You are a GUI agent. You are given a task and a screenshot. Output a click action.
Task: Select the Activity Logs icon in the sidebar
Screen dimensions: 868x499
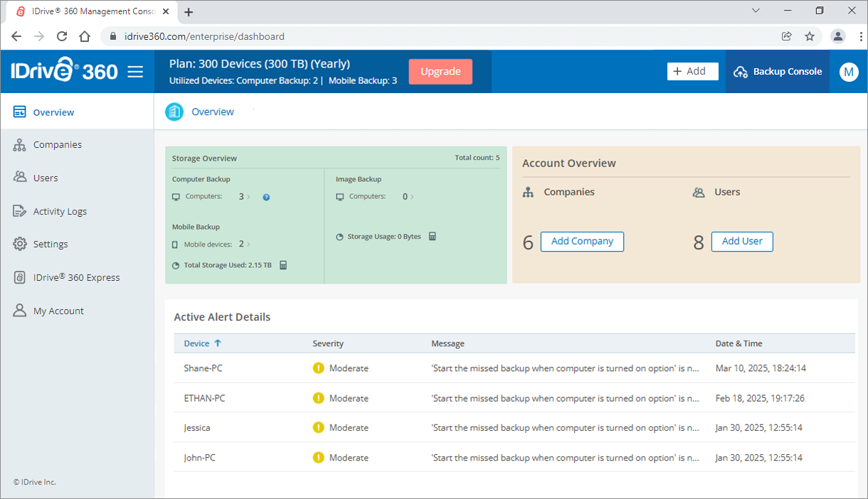tap(19, 211)
